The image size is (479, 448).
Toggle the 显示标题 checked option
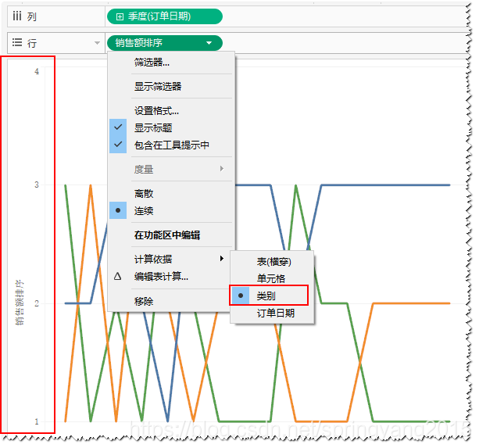coord(171,127)
